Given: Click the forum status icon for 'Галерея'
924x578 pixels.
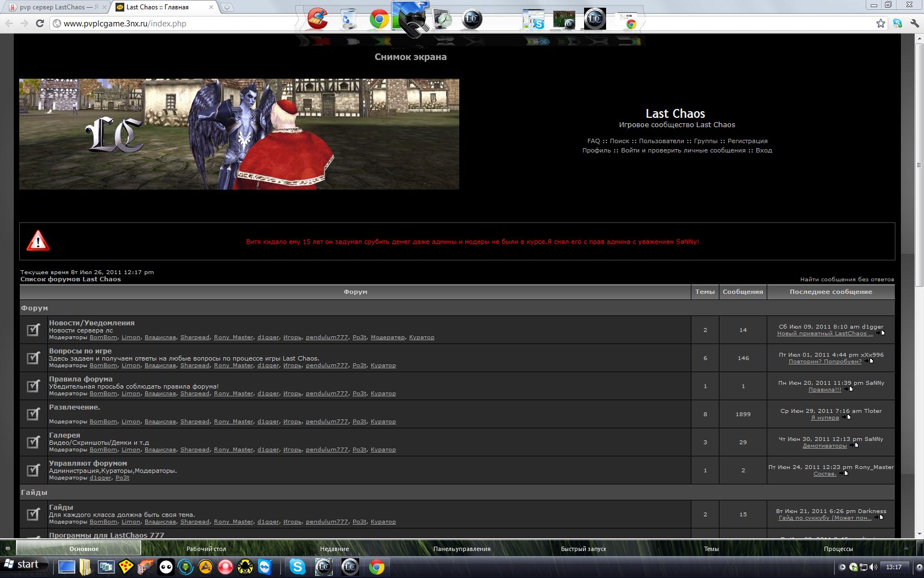Looking at the screenshot, I should pos(33,442).
